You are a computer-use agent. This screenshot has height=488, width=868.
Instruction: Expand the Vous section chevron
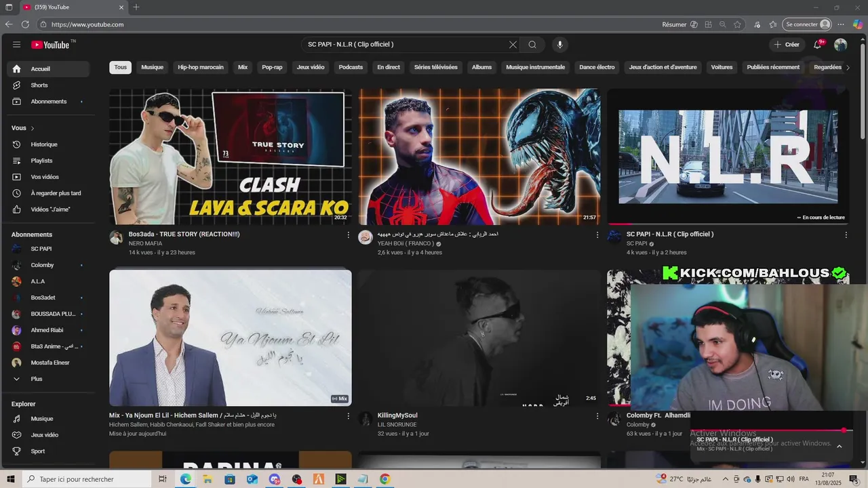point(33,128)
